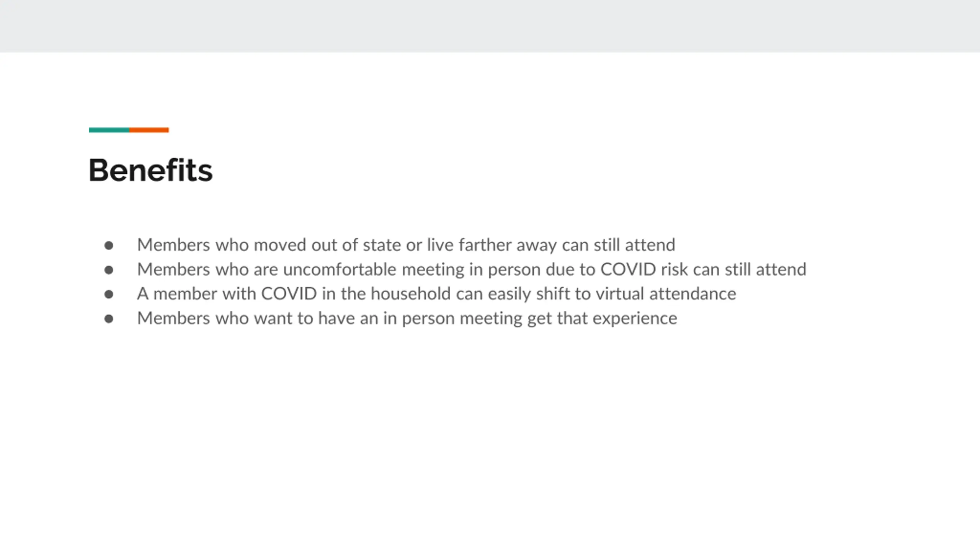Click the gray header band at the top
This screenshot has width=980, height=551.
coord(490,26)
